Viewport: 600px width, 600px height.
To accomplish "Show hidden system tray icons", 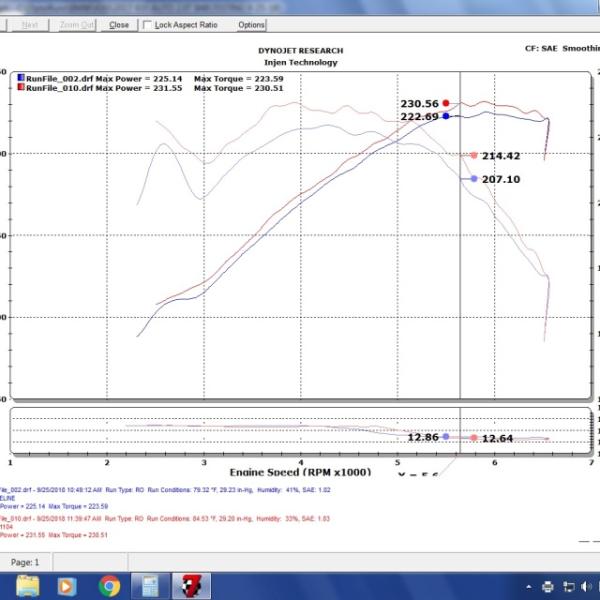I will 531,586.
